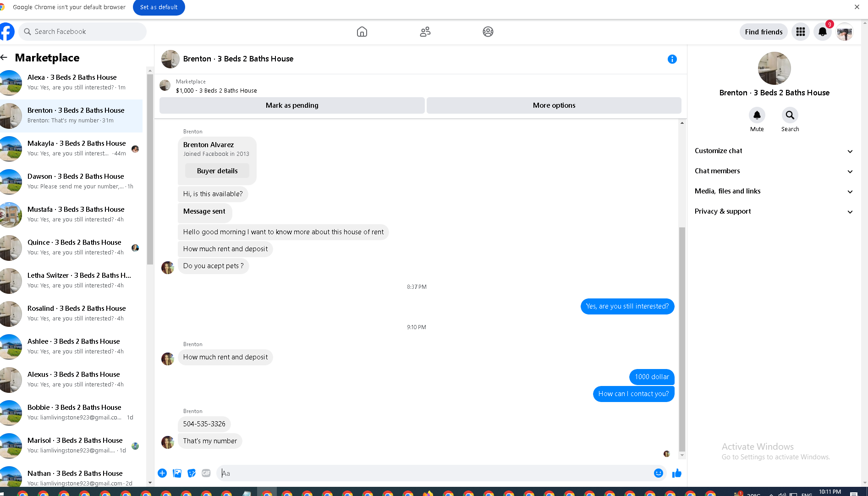This screenshot has height=496, width=868.
Task: Click the Facebook logo icon
Action: (x=7, y=32)
